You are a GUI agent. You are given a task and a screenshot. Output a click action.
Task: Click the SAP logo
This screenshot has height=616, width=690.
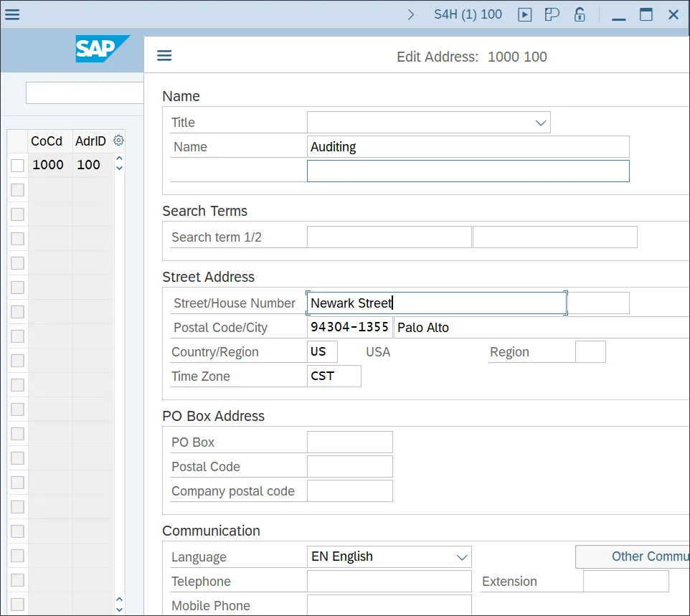click(103, 49)
